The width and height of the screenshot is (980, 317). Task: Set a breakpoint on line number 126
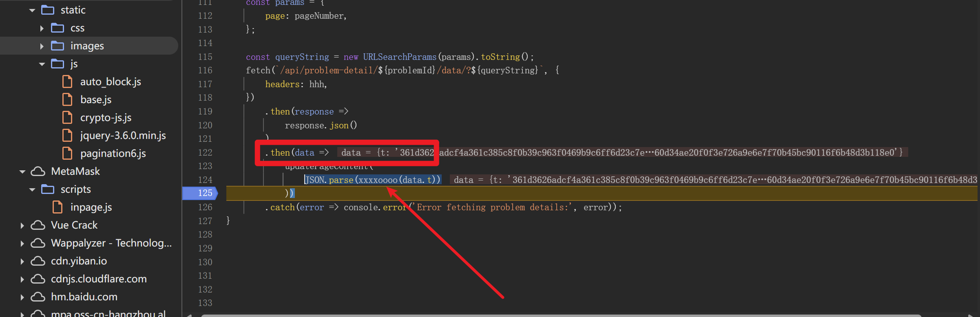[x=205, y=207]
